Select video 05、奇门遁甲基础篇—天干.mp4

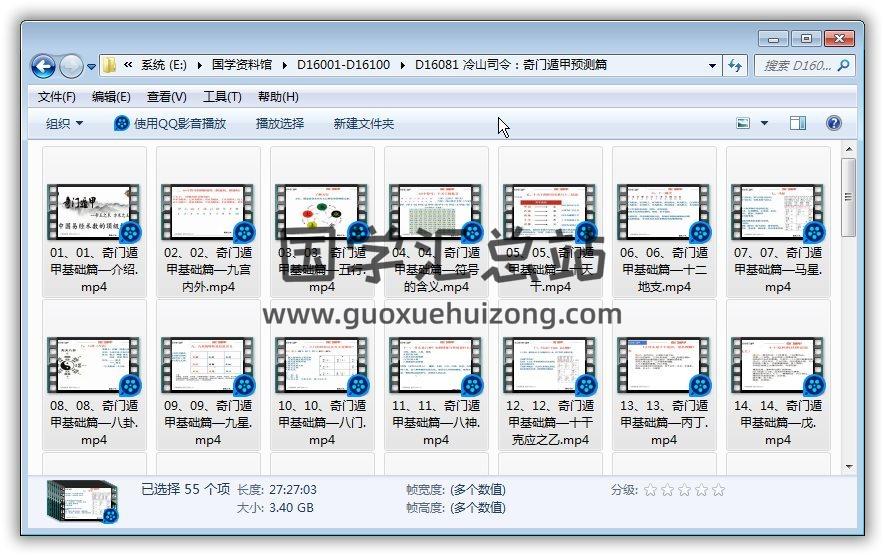tap(550, 222)
